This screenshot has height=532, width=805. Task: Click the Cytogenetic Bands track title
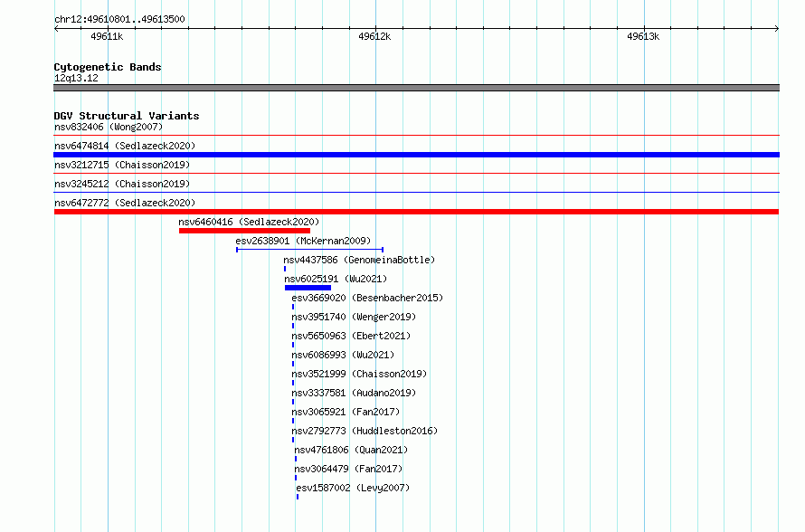tap(108, 67)
